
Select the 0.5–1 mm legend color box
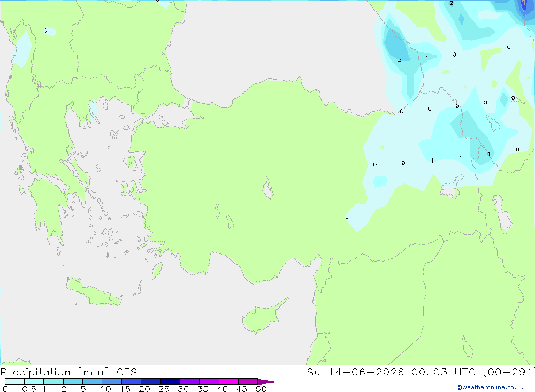coord(34,381)
